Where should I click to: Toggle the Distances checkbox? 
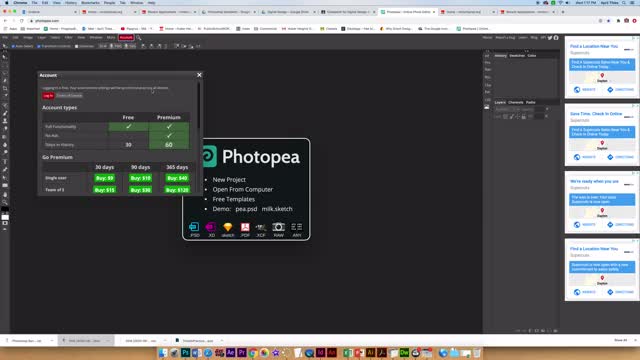coord(76,46)
